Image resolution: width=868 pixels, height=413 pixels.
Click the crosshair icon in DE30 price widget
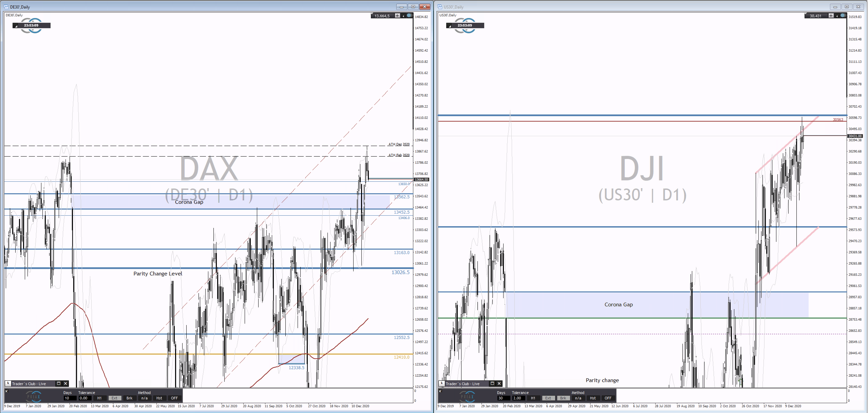[398, 15]
